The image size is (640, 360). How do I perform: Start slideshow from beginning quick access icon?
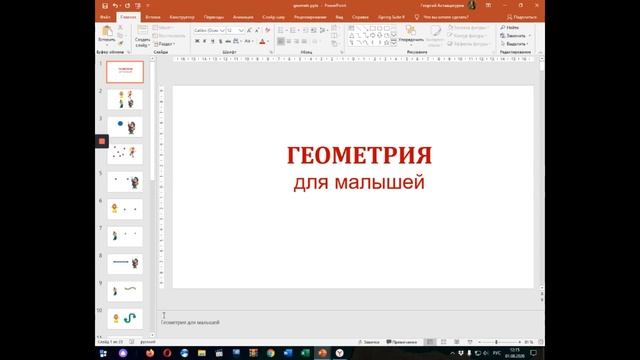coord(138,6)
